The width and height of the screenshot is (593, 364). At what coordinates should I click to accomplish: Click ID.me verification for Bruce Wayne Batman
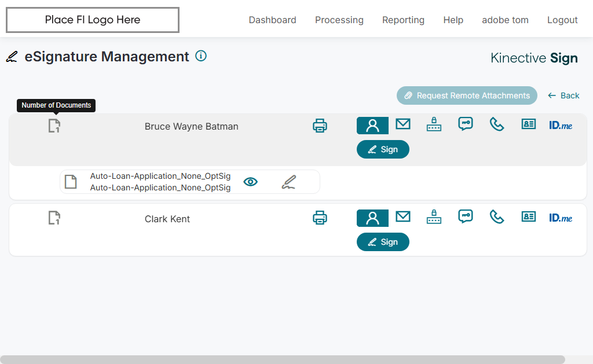561,125
